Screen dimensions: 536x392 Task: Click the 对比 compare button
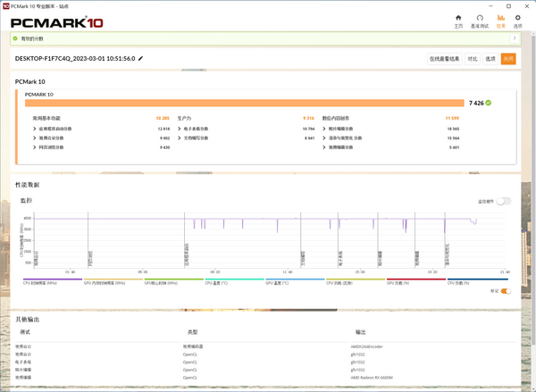pos(473,59)
